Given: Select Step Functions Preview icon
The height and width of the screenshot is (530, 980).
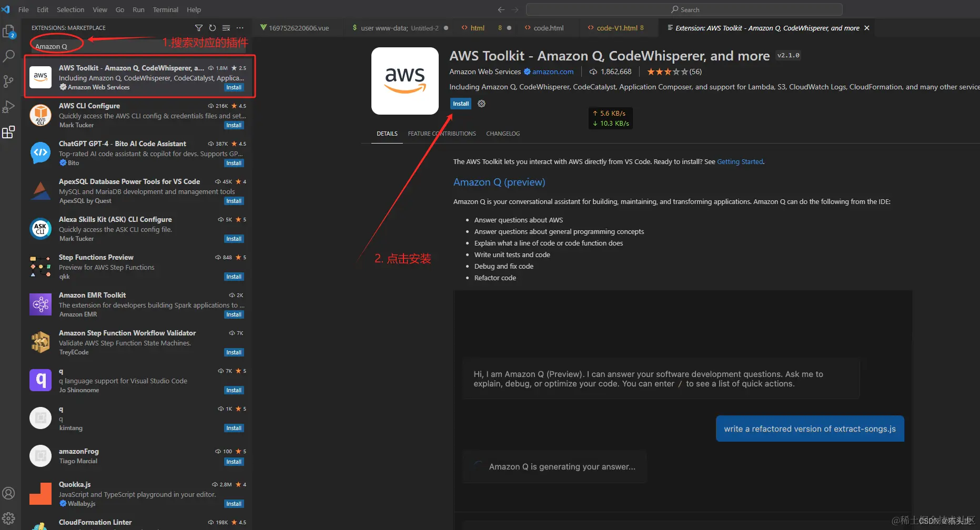Looking at the screenshot, I should tap(41, 266).
